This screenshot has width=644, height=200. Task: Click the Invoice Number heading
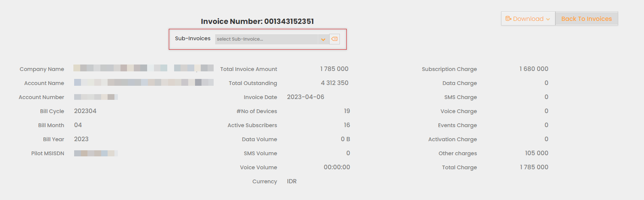click(257, 21)
